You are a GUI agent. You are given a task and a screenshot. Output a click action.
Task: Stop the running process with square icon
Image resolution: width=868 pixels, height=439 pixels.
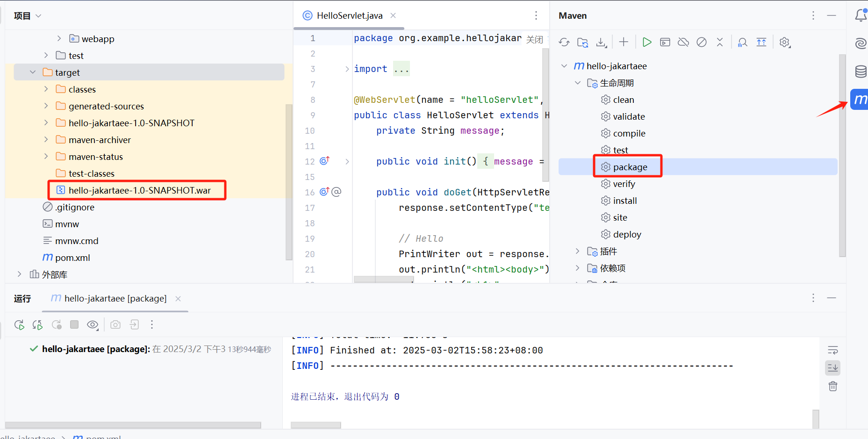click(74, 324)
